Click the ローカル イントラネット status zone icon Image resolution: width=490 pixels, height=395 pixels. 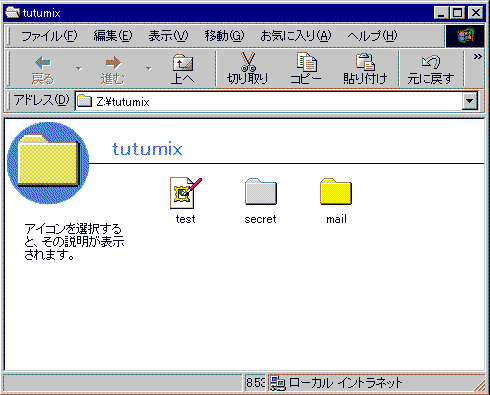278,383
